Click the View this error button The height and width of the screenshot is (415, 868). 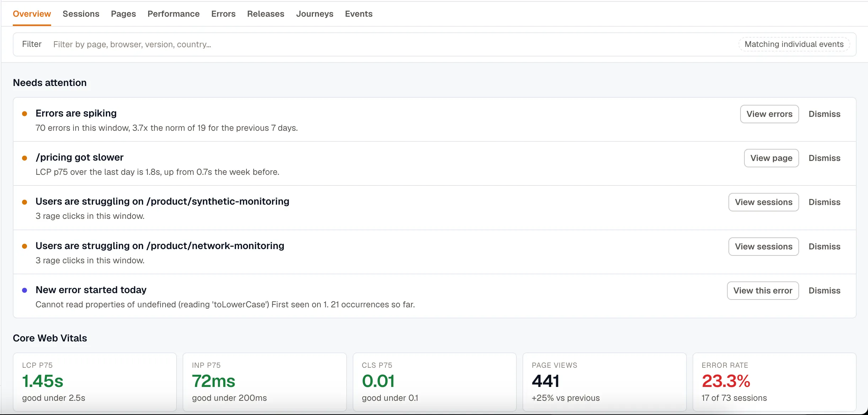pos(763,291)
